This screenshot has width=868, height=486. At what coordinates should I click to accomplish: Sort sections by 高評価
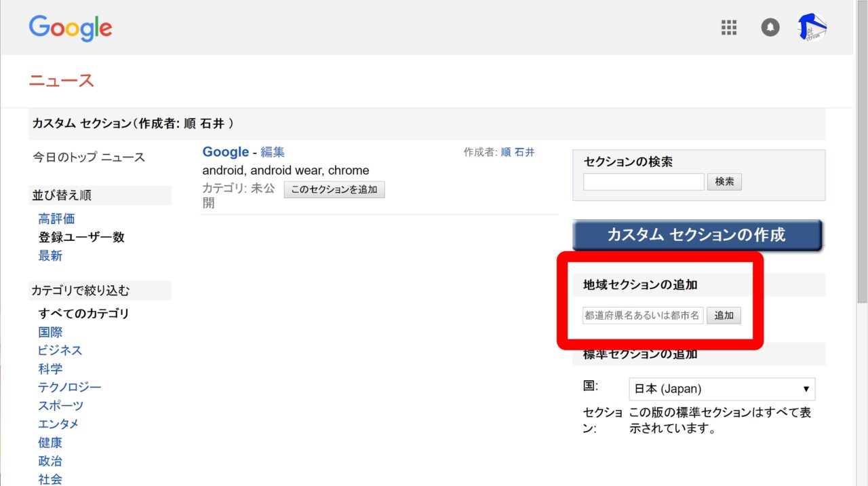[x=56, y=219]
